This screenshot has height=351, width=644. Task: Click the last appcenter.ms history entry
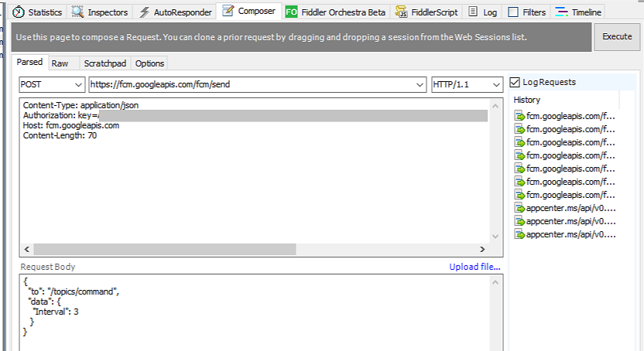pos(565,234)
